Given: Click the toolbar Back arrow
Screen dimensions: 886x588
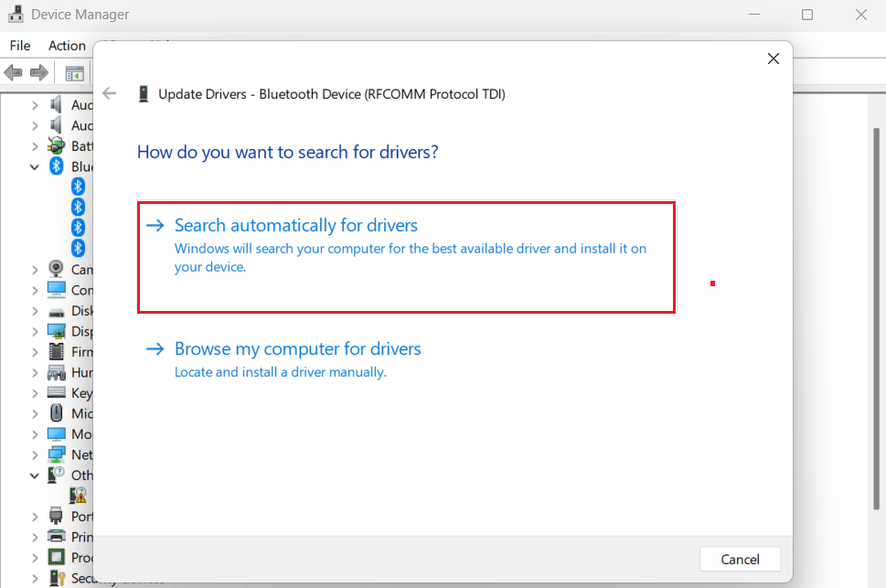Looking at the screenshot, I should (x=13, y=72).
